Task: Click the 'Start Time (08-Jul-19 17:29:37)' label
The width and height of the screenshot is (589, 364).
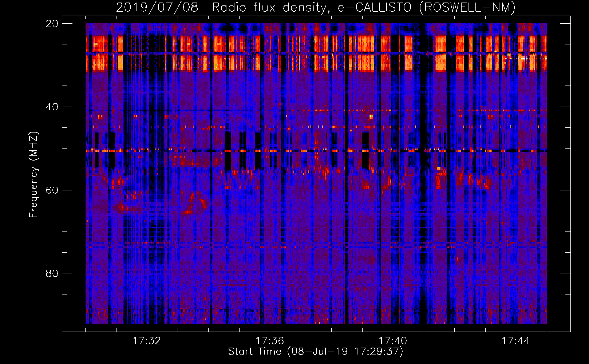Action: click(x=316, y=352)
